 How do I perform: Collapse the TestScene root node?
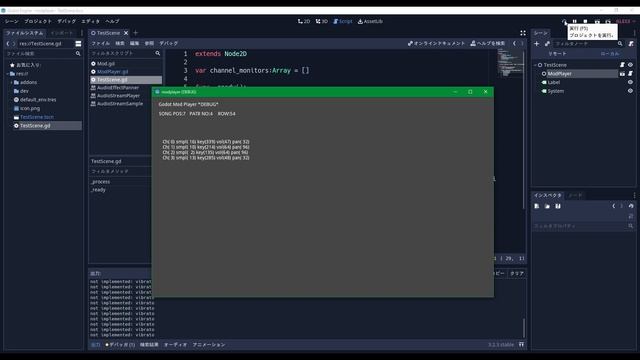click(x=535, y=65)
